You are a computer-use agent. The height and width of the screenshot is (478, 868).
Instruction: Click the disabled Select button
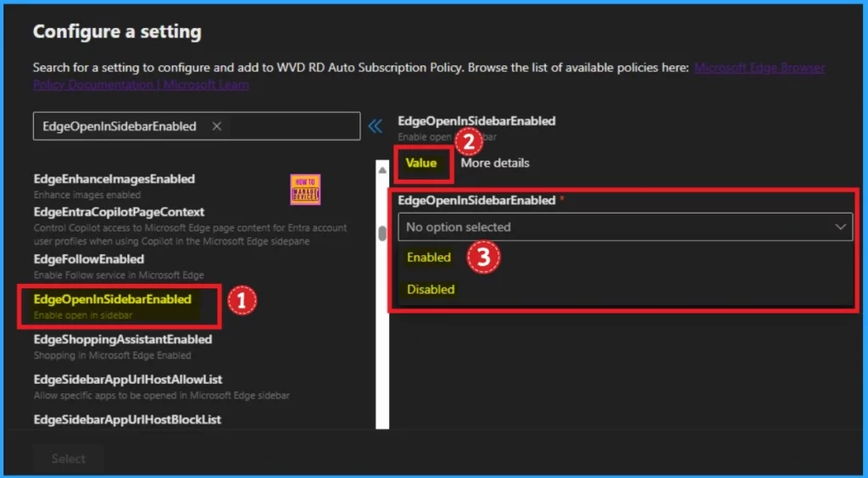[x=69, y=459]
